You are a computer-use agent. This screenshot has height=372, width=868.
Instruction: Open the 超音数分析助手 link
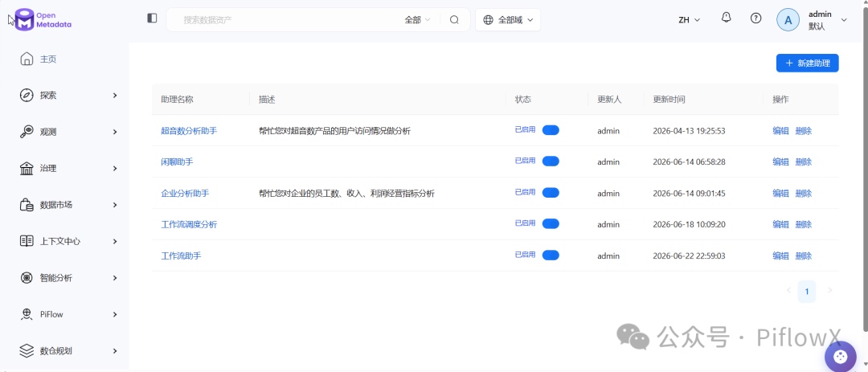[x=189, y=131]
